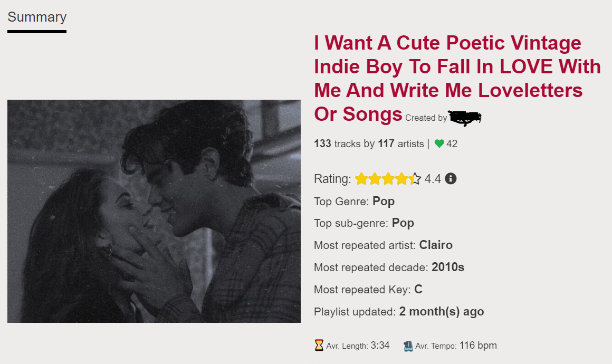
Task: Click the 4.4 rating number
Action: 433,179
